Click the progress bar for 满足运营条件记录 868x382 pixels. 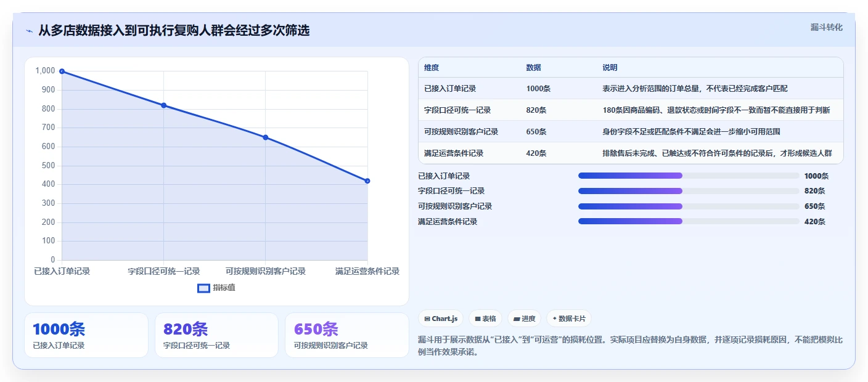(689, 221)
